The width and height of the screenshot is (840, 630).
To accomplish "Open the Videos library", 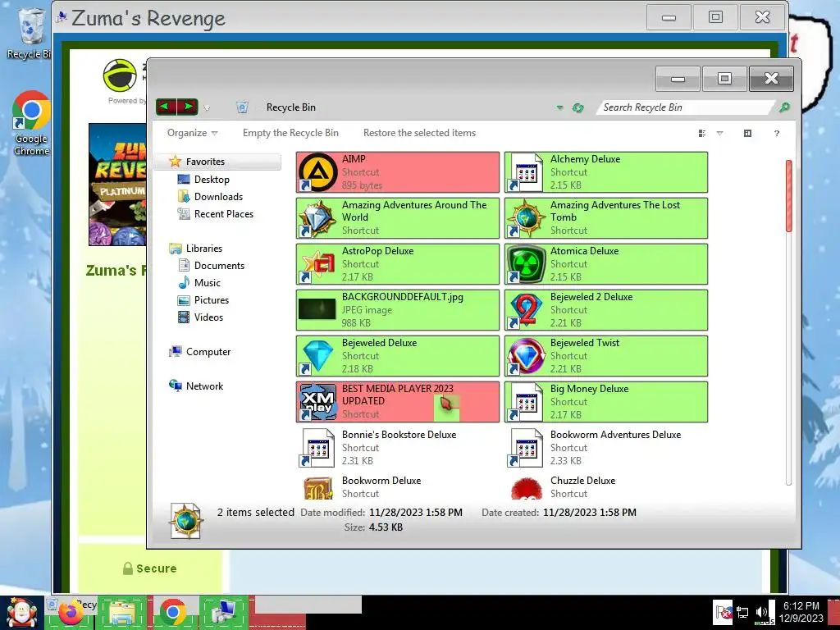I will coord(208,317).
